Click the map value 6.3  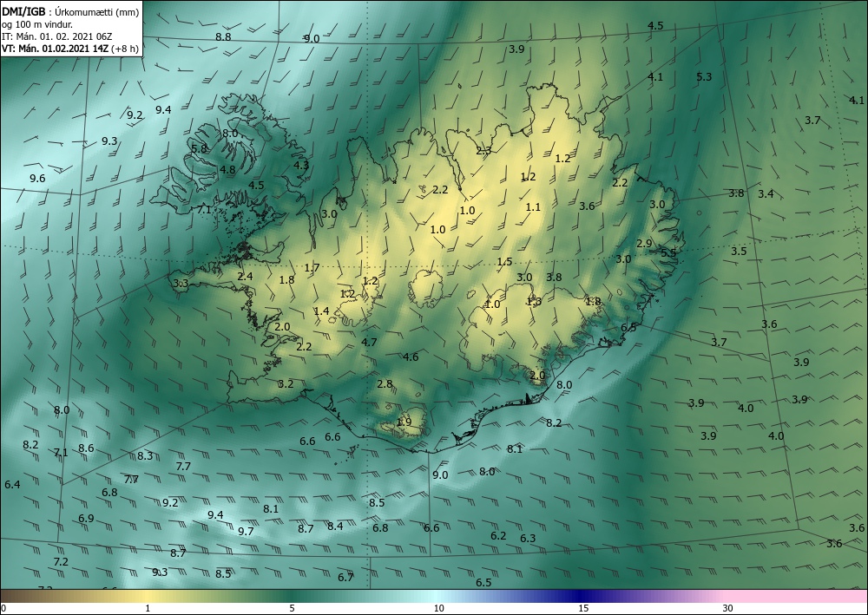pyautogui.click(x=528, y=538)
